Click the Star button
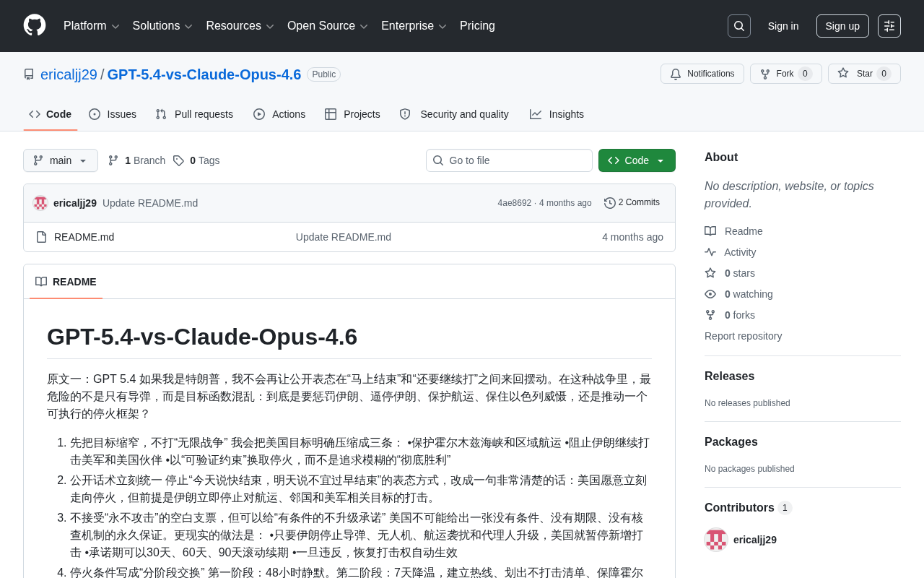This screenshot has width=924, height=578. tap(864, 74)
